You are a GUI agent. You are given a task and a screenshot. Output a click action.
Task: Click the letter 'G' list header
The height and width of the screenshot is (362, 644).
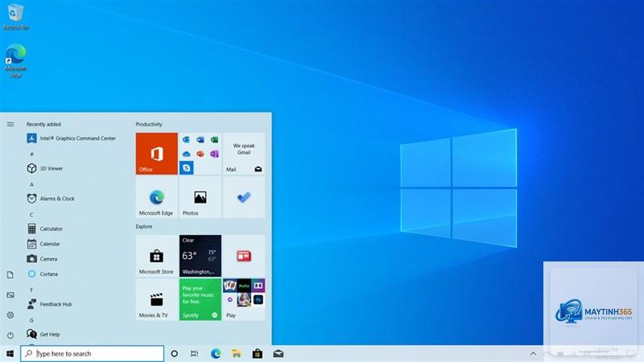tap(31, 320)
